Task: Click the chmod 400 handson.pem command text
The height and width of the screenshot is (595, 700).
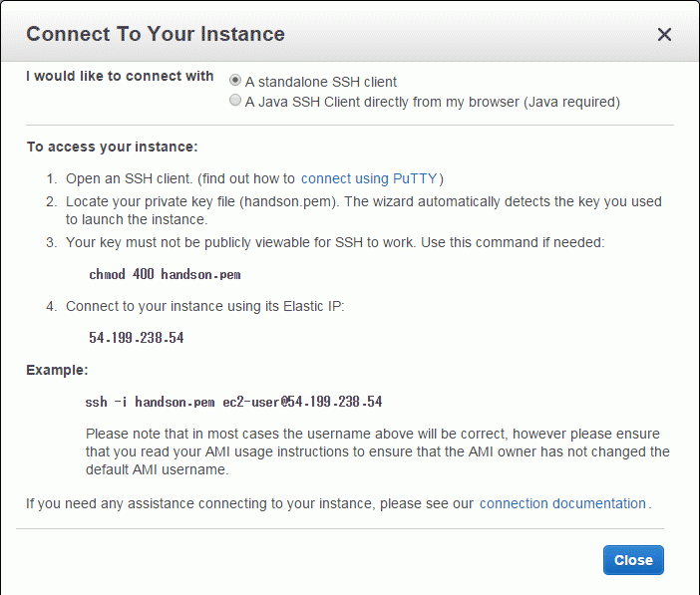Action: coord(165,274)
